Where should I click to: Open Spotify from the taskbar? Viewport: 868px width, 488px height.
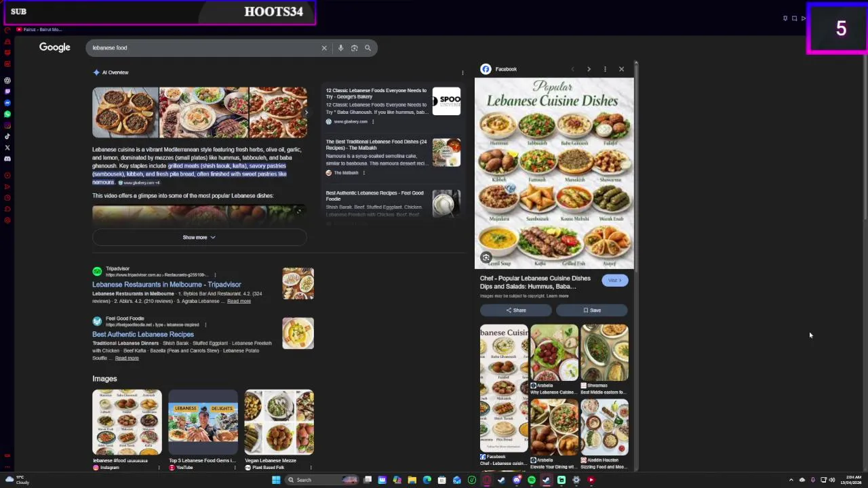(x=531, y=480)
